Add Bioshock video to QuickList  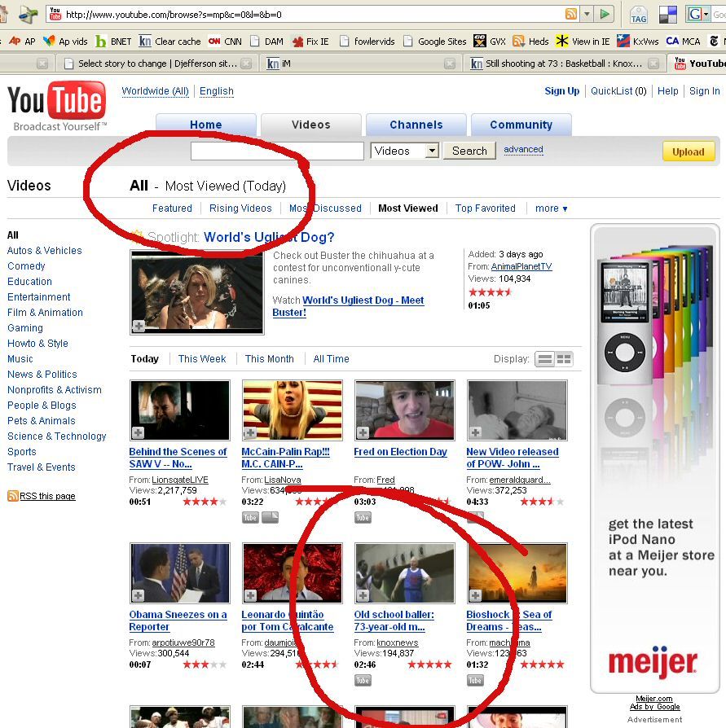coord(475,595)
